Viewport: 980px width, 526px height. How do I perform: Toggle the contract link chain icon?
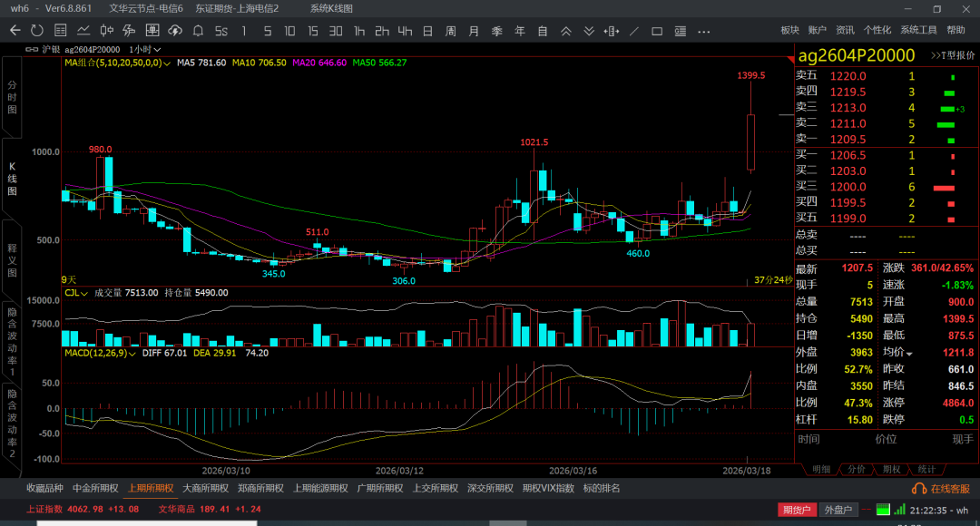(34, 49)
